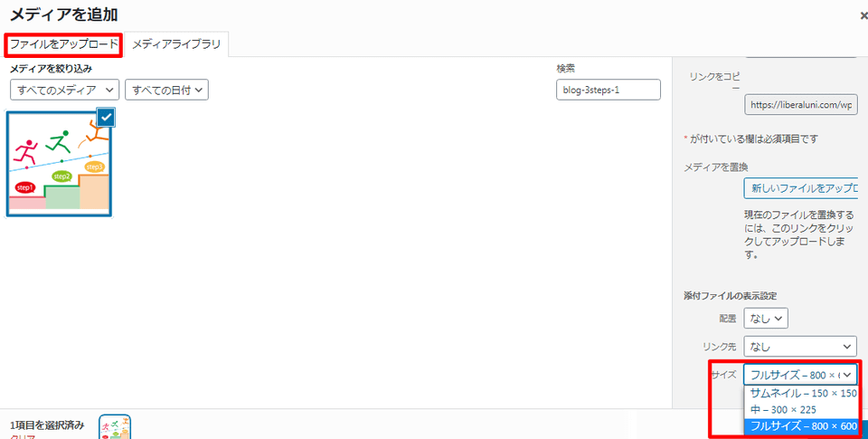Select the highlighted フルサイズ – 800 × 600 option
The height and width of the screenshot is (439, 868).
click(x=803, y=426)
